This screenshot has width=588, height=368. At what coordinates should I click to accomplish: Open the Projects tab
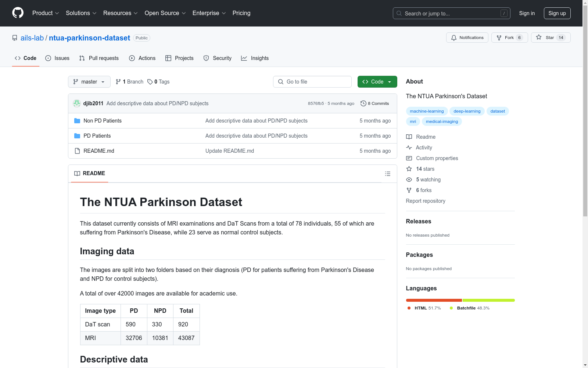point(179,58)
